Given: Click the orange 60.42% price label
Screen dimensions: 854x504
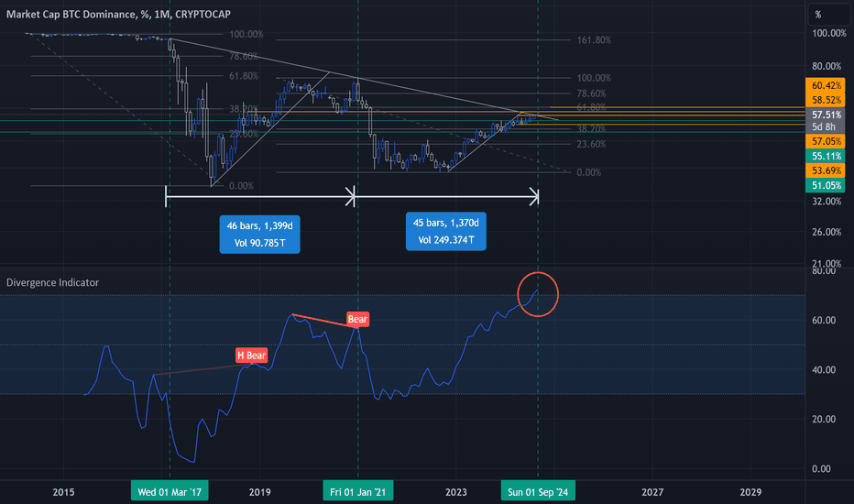Looking at the screenshot, I should point(825,85).
